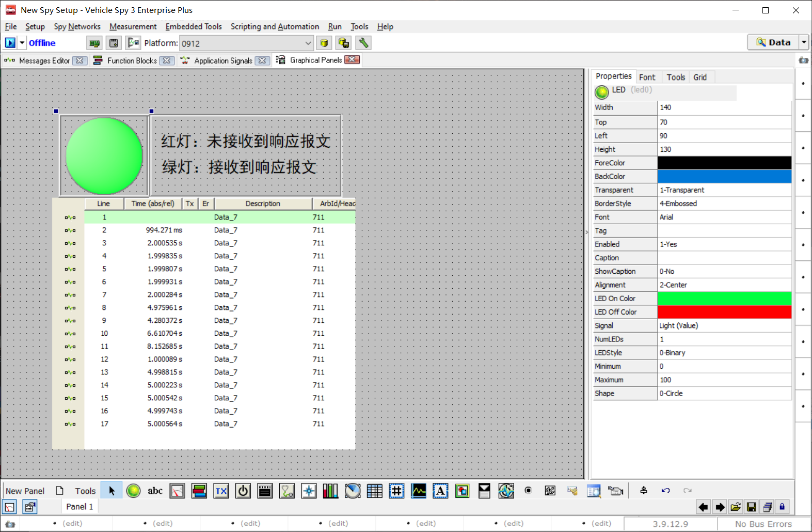This screenshot has width=812, height=532.
Task: Click the align center tool icon
Action: [643, 491]
